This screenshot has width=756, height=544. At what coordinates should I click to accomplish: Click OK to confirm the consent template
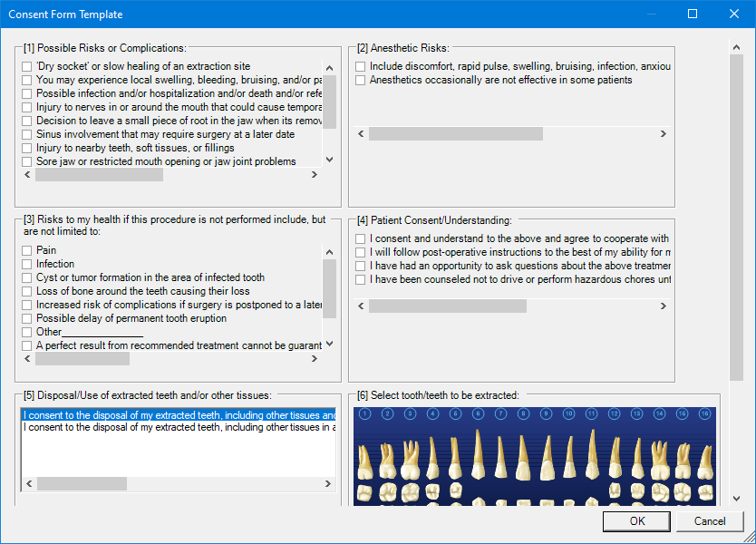tap(635, 521)
